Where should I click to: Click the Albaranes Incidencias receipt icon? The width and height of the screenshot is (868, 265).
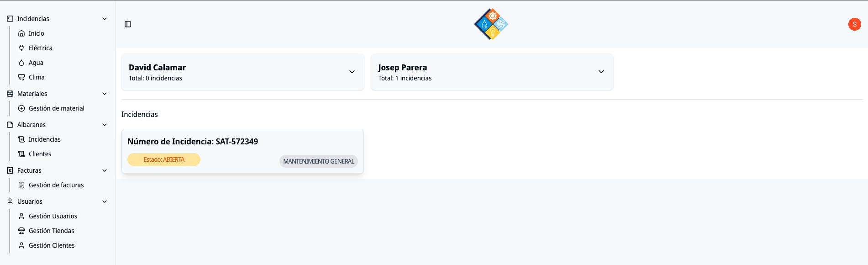21,139
